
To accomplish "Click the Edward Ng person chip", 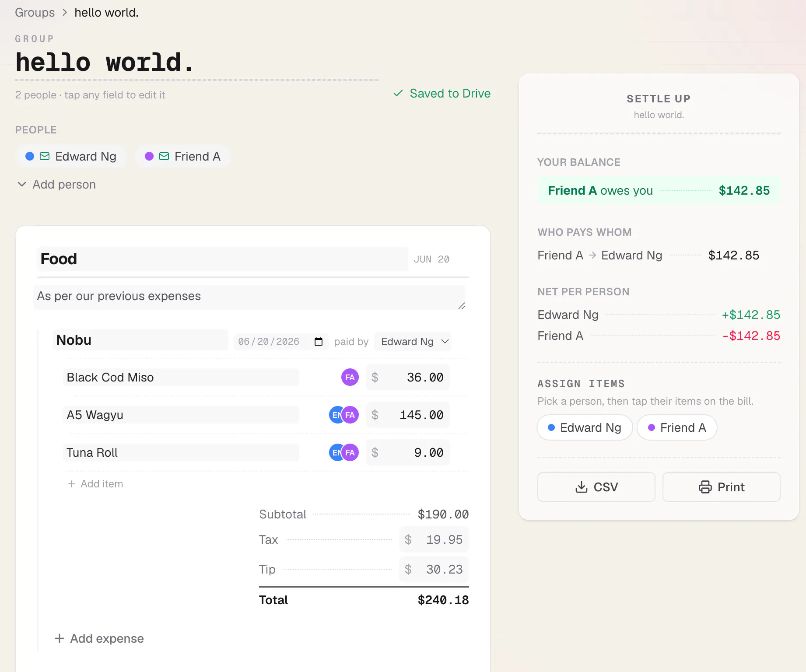I will [x=71, y=156].
